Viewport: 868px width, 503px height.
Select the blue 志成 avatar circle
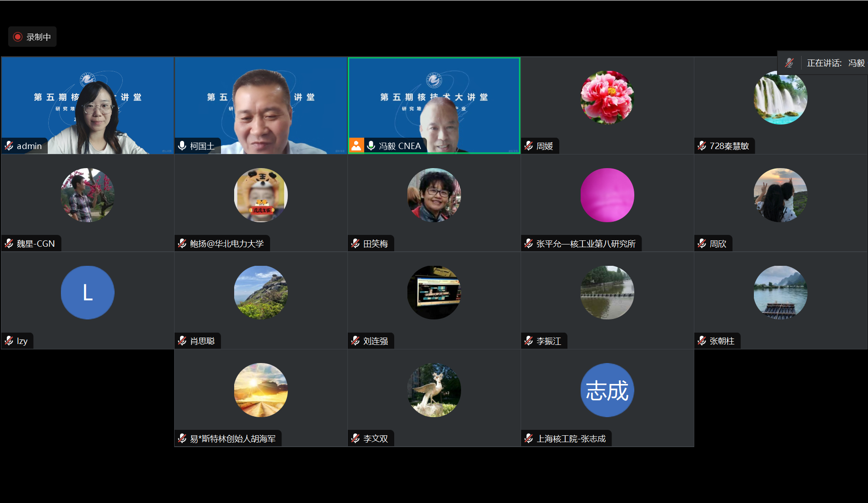(607, 390)
